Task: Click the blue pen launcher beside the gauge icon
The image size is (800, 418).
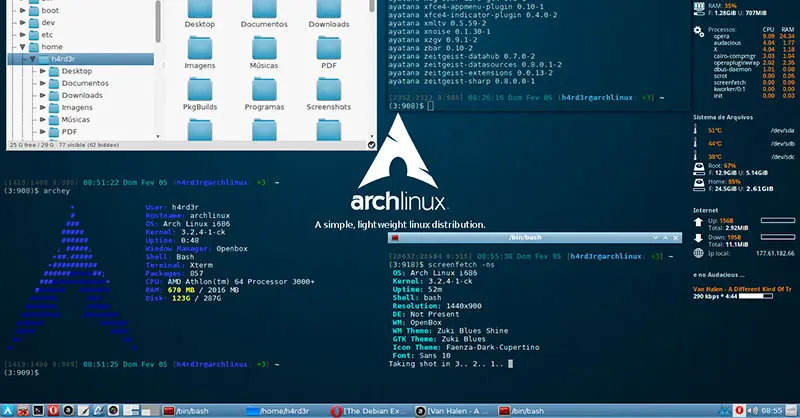Action: click(x=98, y=410)
